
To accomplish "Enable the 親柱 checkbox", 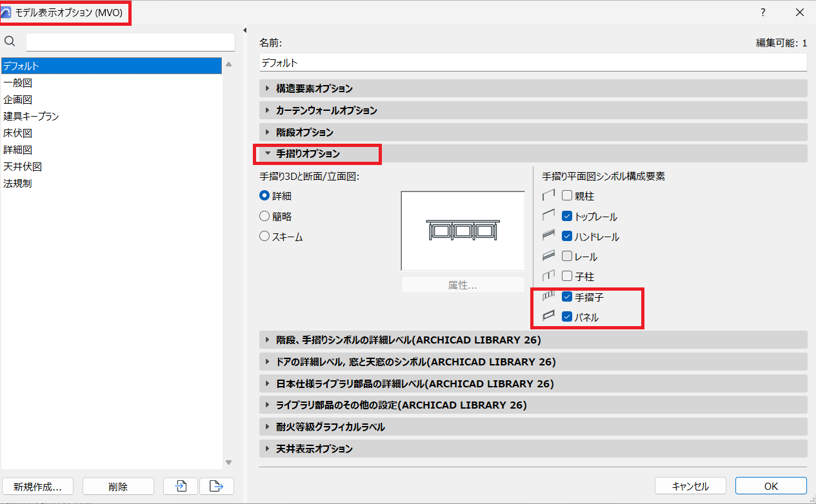I will 567,196.
